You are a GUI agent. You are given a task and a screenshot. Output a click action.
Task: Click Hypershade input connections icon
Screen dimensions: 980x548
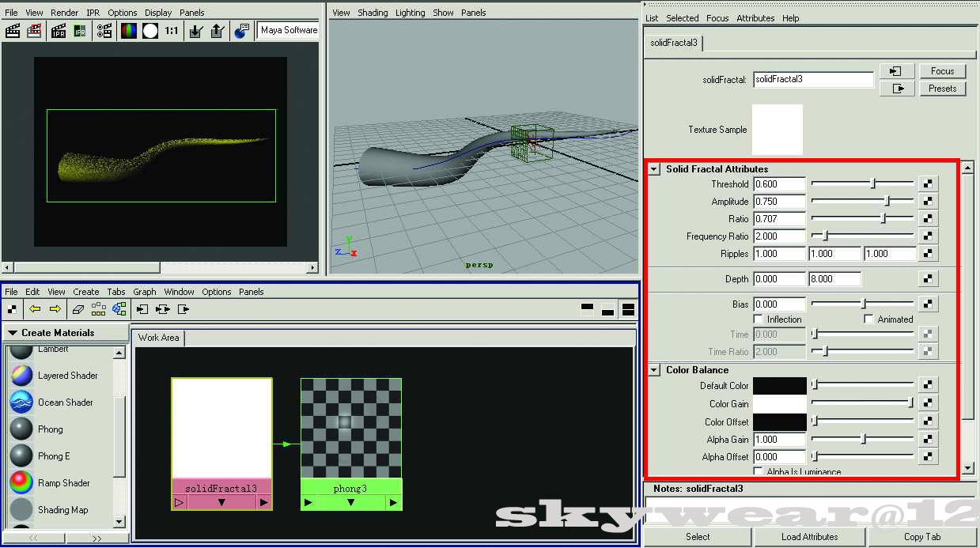pos(142,308)
